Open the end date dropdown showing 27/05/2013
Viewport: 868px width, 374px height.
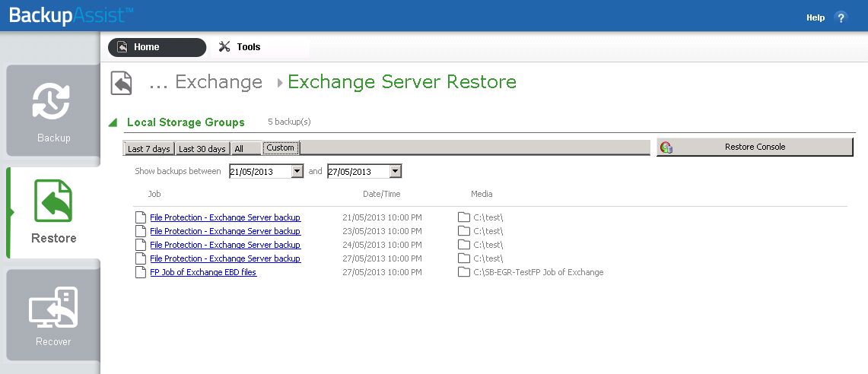395,172
